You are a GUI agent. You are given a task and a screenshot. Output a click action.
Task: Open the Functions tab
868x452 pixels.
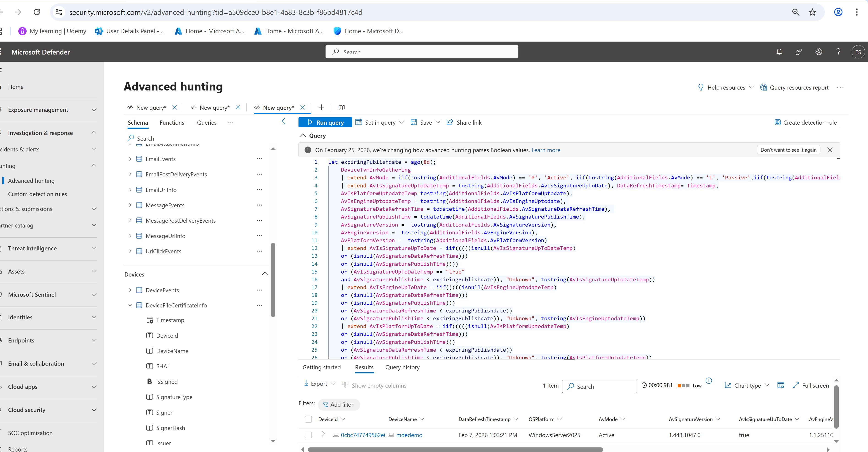coord(172,123)
